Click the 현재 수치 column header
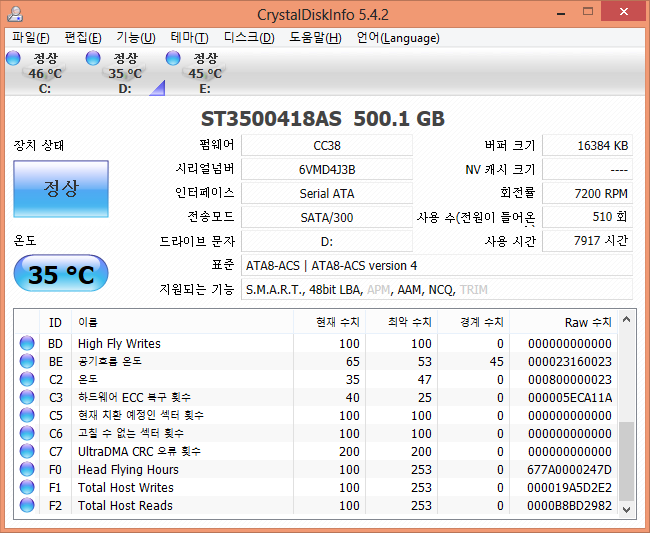The width and height of the screenshot is (650, 533). [x=330, y=322]
